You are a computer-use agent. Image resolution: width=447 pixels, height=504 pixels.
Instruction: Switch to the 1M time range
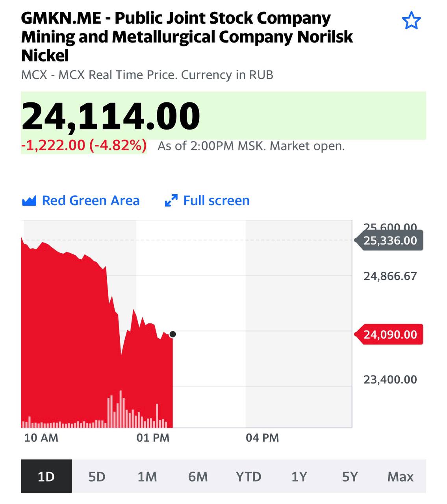pos(147,476)
